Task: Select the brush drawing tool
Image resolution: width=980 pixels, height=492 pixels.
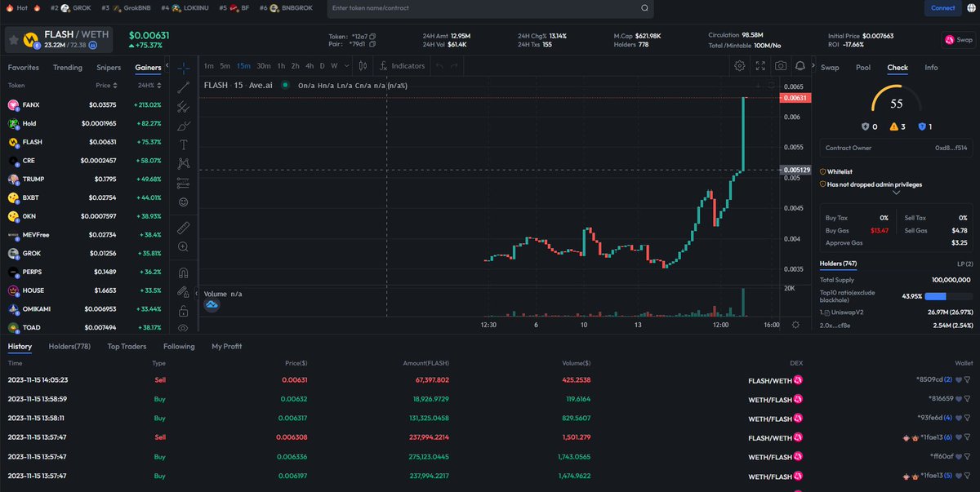Action: [184, 126]
